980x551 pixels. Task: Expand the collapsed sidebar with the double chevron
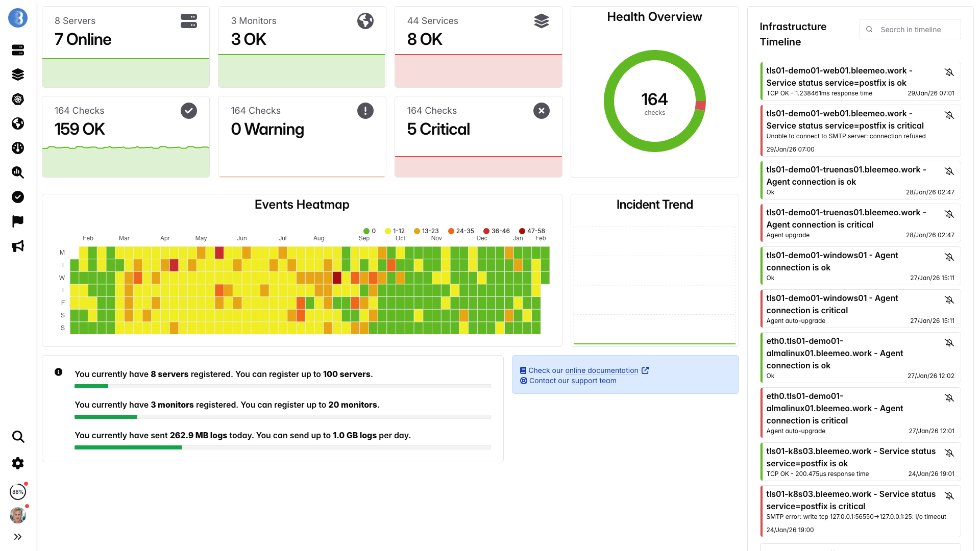point(18,536)
